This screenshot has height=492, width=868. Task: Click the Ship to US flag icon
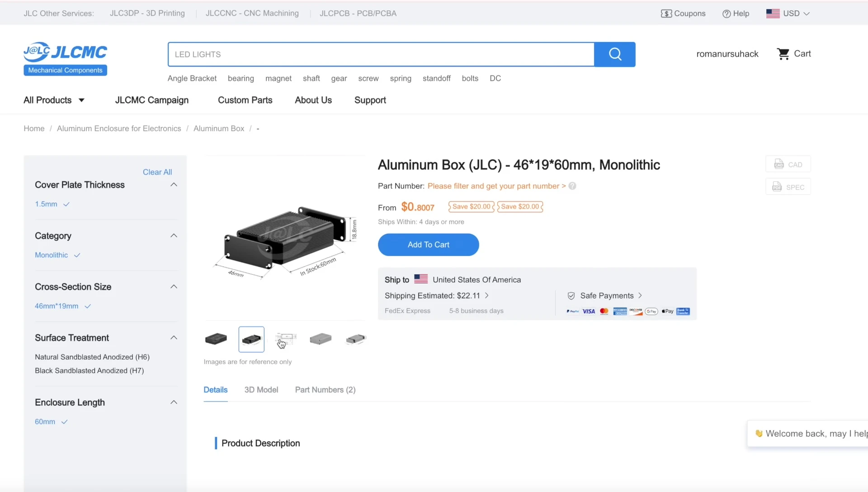[421, 279]
